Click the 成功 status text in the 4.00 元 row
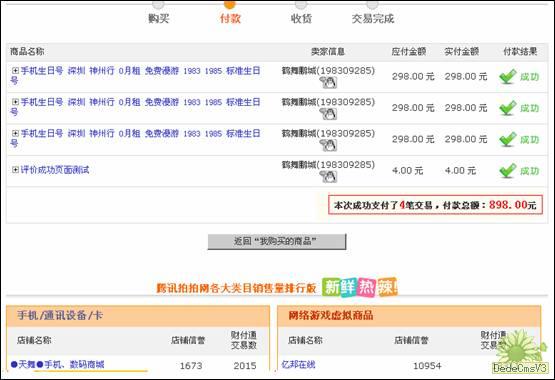The image size is (555, 380). [x=530, y=171]
